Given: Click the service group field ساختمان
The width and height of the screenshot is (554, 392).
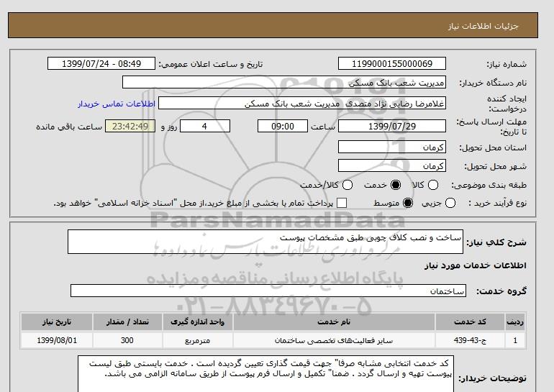Looking at the screenshot, I should pos(268,291).
